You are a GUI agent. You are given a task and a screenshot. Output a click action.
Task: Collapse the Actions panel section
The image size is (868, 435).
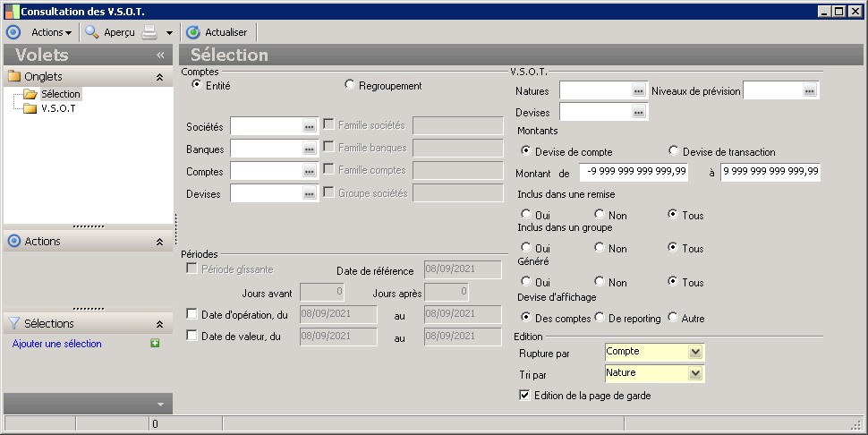click(159, 242)
